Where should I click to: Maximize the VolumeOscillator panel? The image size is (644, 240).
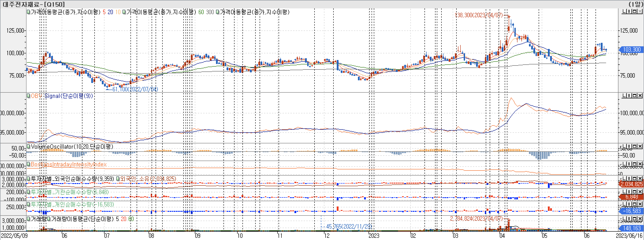tap(635, 146)
